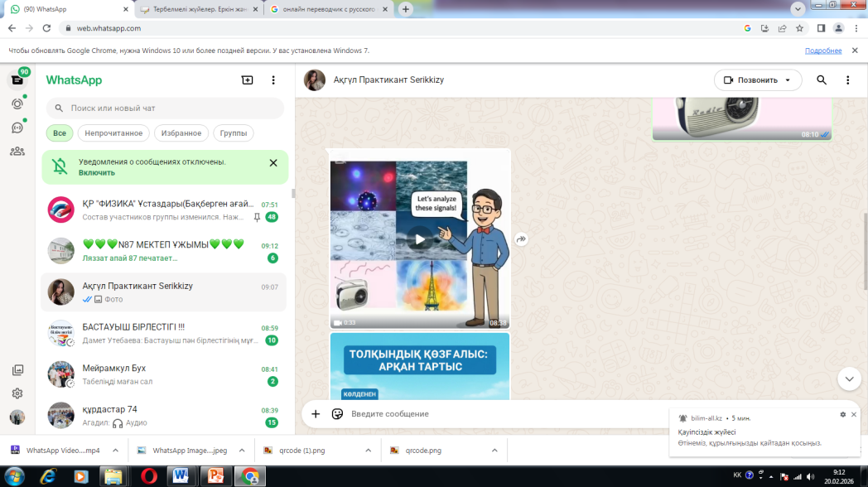Open the media gallery sidebar icon
Screen dimensions: 868x487
click(x=17, y=369)
